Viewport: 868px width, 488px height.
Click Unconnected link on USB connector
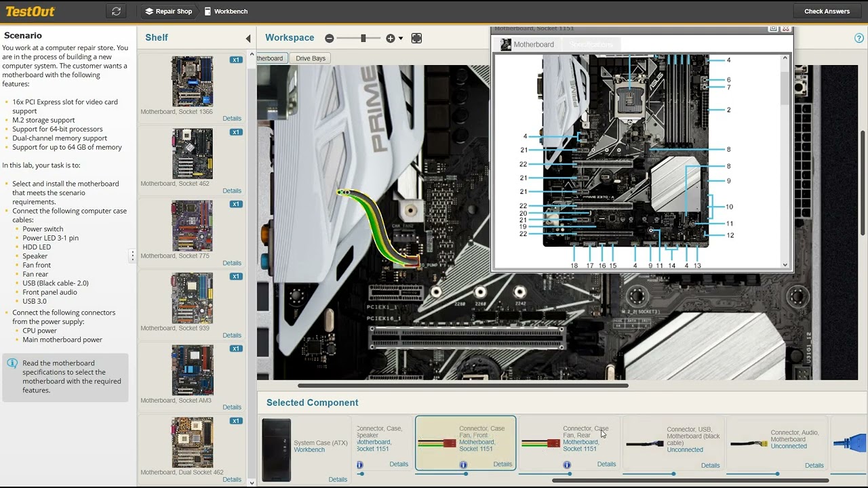685,450
